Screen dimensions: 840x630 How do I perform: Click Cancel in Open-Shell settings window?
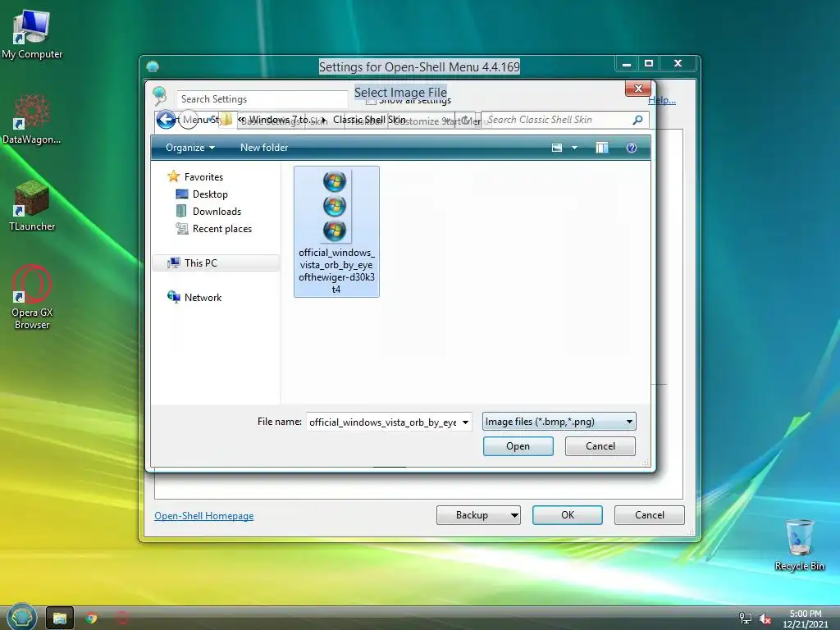pos(650,515)
